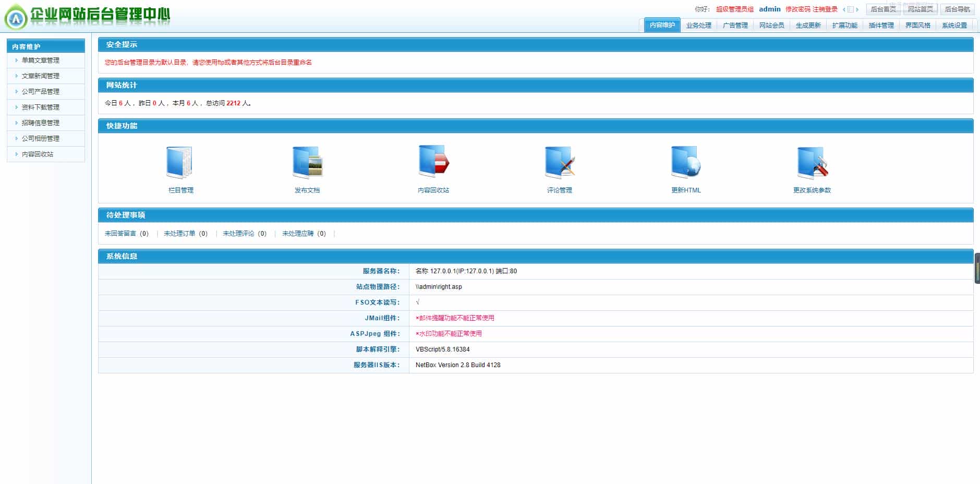Click the script engine value VBScript/5.8.16384

pos(443,349)
